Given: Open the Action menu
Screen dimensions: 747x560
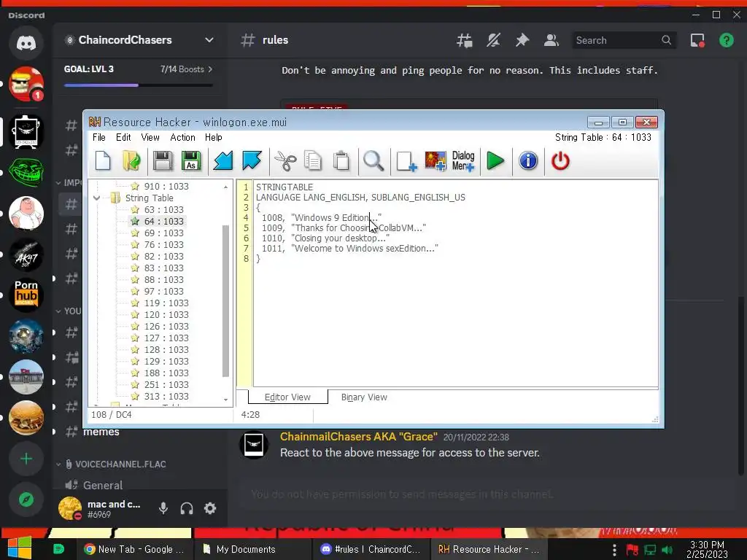Looking at the screenshot, I should [183, 138].
